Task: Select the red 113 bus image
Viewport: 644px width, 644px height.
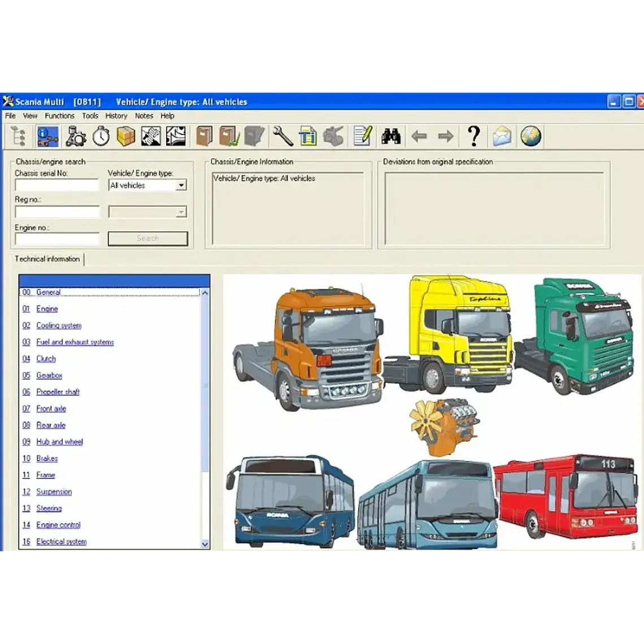Action: pos(566,496)
